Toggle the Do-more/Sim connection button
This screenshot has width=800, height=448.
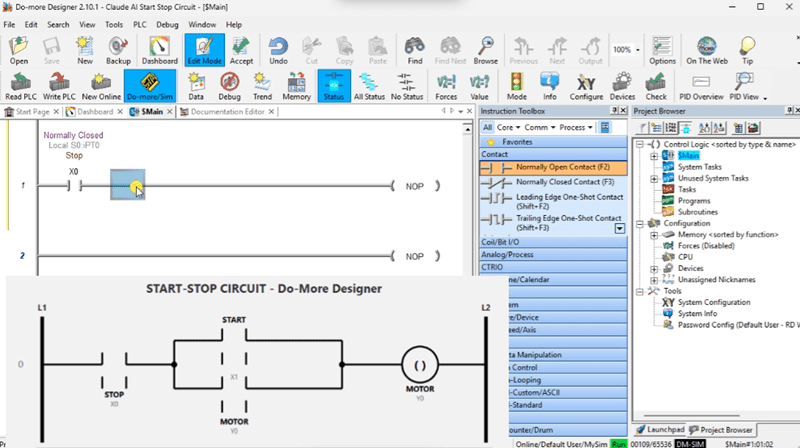pyautogui.click(x=149, y=86)
